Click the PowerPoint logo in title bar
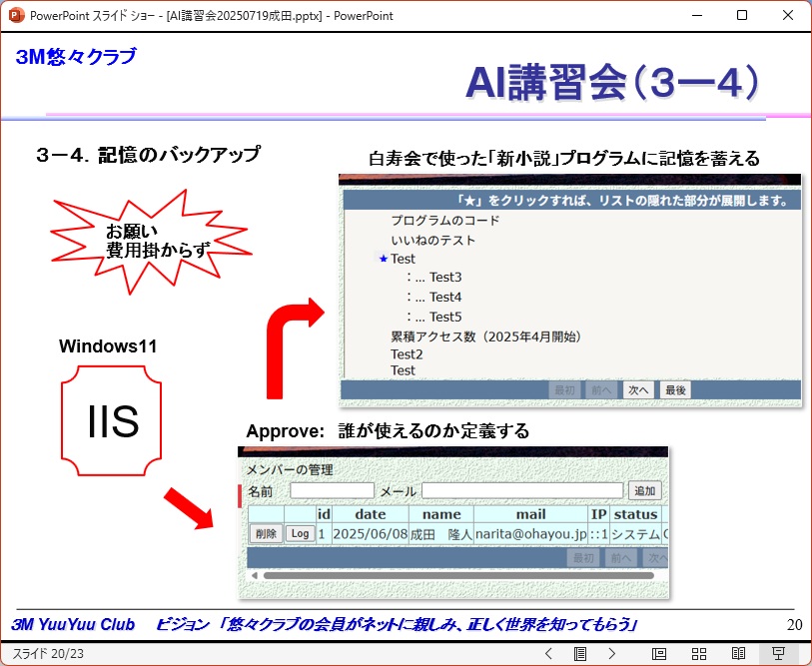 point(15,15)
